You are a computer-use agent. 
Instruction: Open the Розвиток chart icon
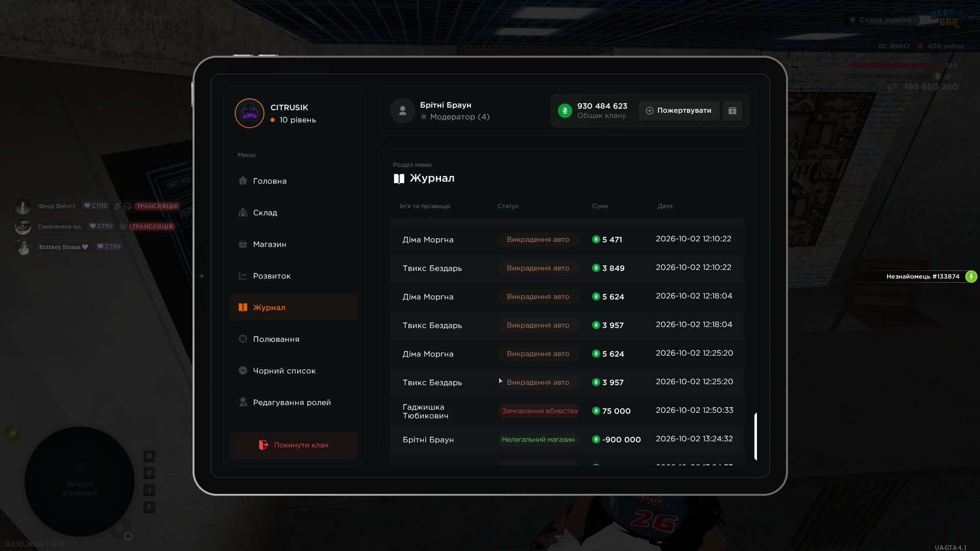(x=243, y=275)
